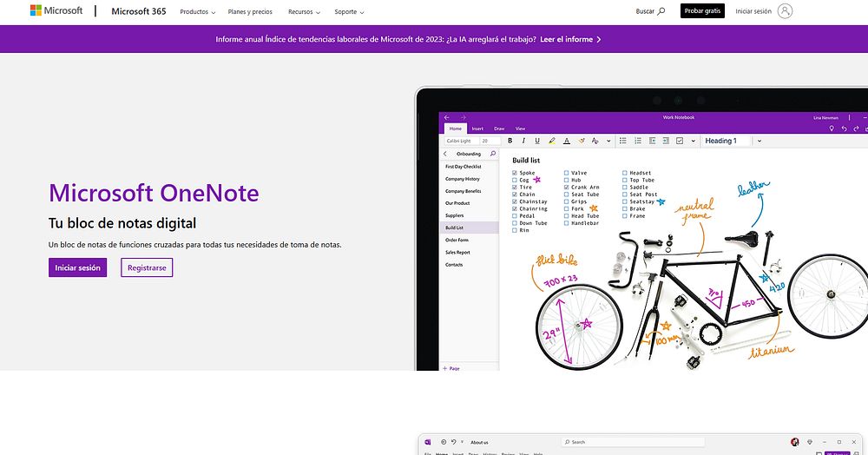The image size is (868, 455).
Task: Click the Probar gratis button
Action: click(x=702, y=11)
